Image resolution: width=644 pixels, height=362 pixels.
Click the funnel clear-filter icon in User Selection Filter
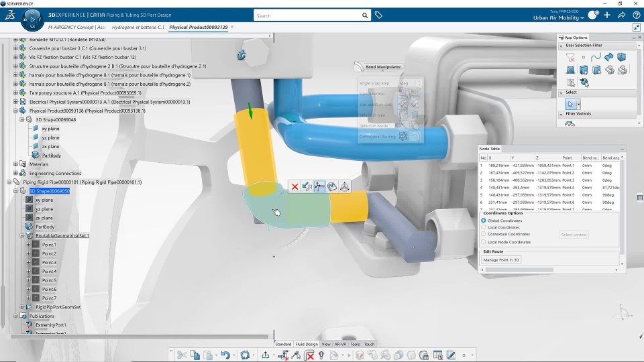coord(570,58)
